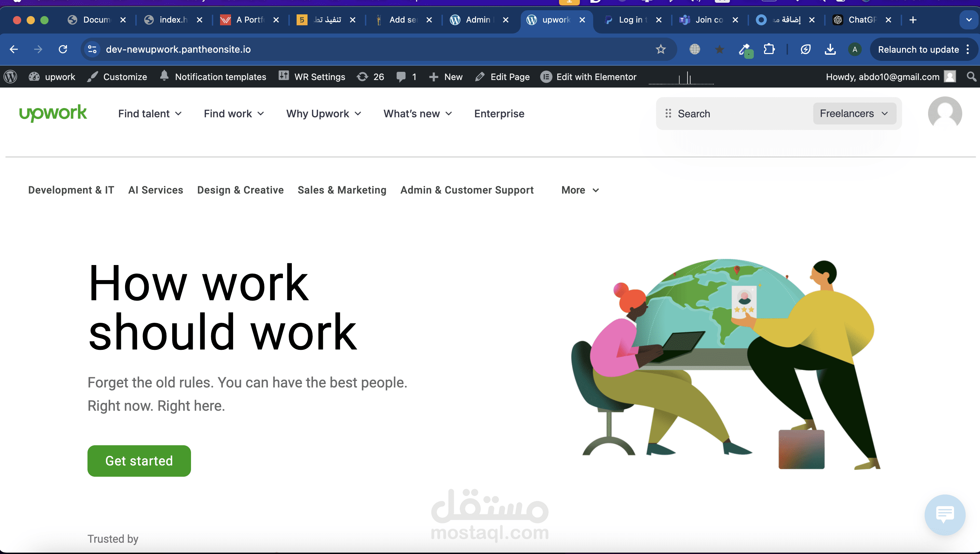Click the Get started button

[139, 461]
